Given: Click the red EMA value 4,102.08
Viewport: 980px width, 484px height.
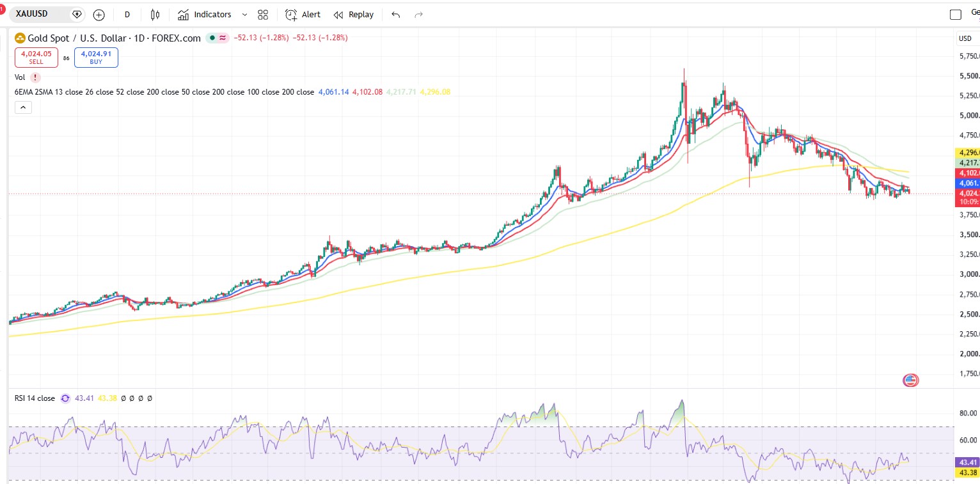Looking at the screenshot, I should (367, 92).
